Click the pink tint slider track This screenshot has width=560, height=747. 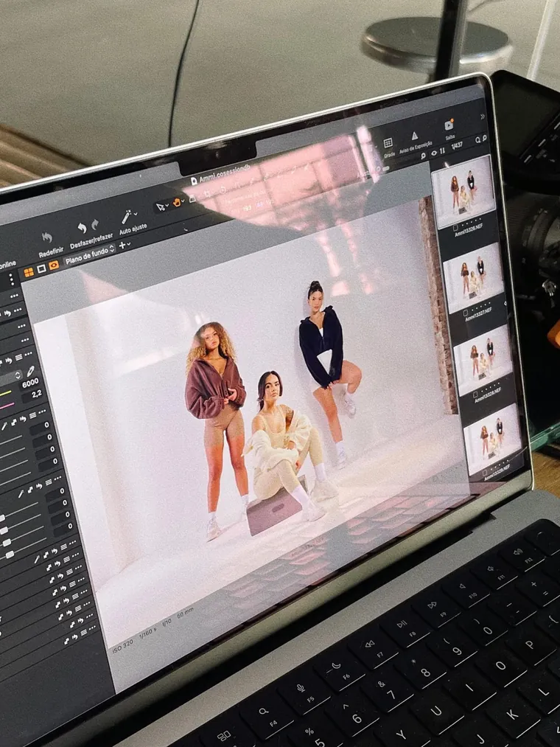7,406
